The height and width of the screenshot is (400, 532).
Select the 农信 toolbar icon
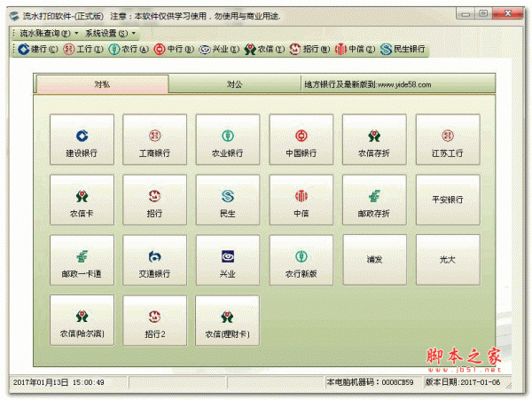click(264, 49)
